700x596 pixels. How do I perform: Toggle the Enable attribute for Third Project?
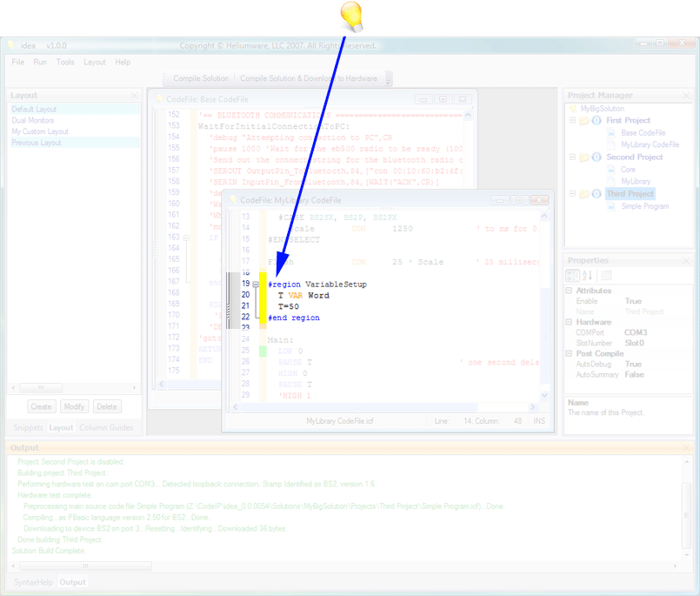coord(633,301)
